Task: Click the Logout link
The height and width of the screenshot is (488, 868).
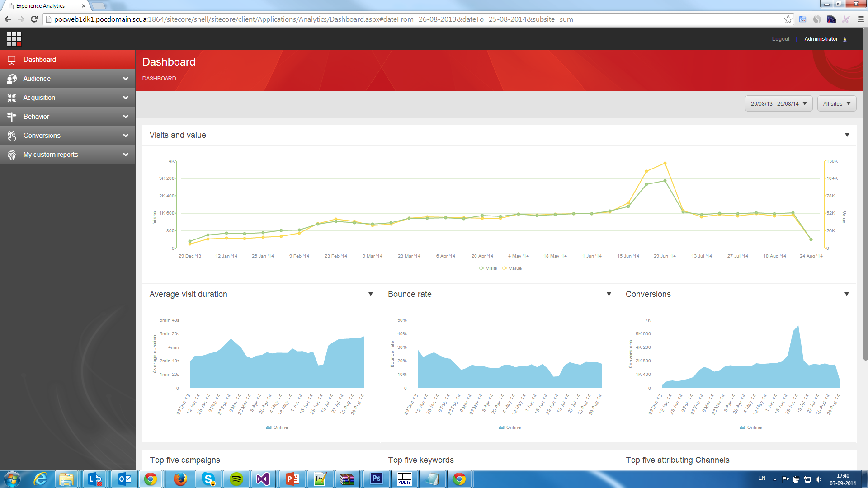Action: pyautogui.click(x=780, y=39)
